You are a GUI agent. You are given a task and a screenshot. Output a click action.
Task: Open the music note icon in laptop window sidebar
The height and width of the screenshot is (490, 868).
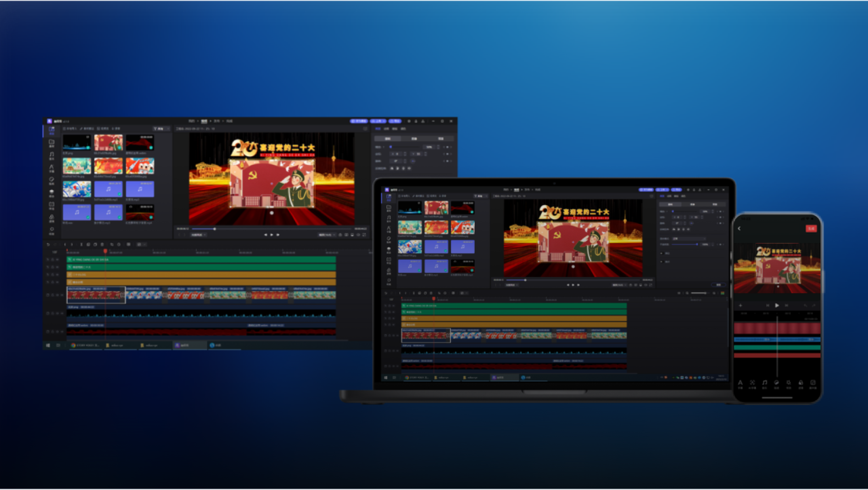pyautogui.click(x=389, y=217)
